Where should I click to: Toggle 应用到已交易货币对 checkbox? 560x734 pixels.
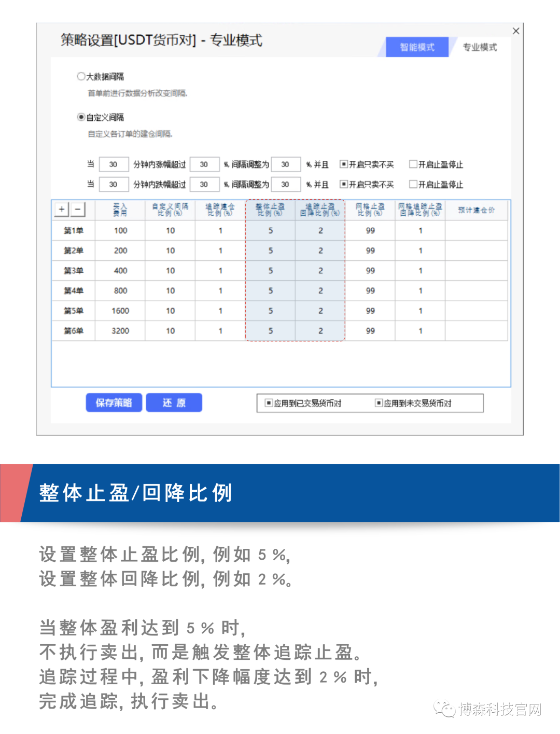click(x=269, y=403)
